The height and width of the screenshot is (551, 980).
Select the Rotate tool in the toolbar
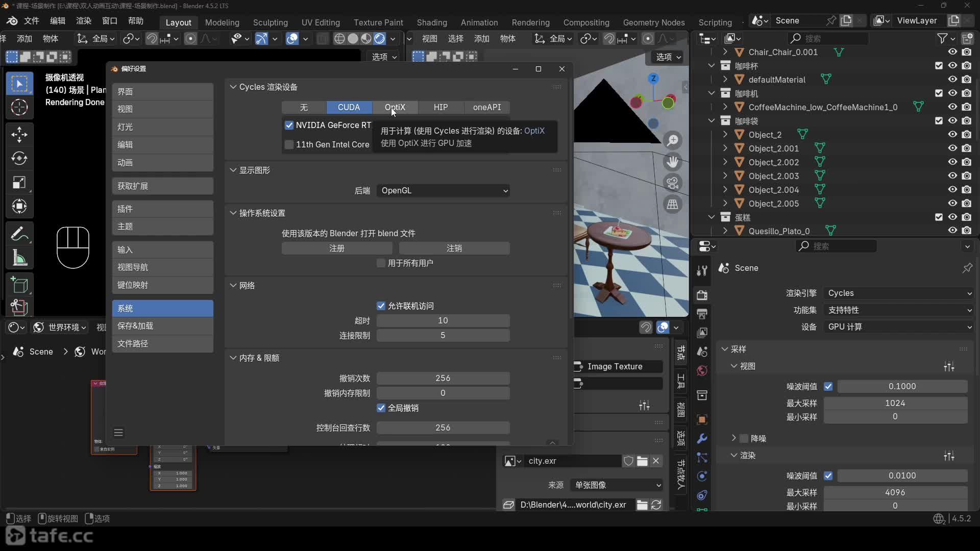click(19, 159)
